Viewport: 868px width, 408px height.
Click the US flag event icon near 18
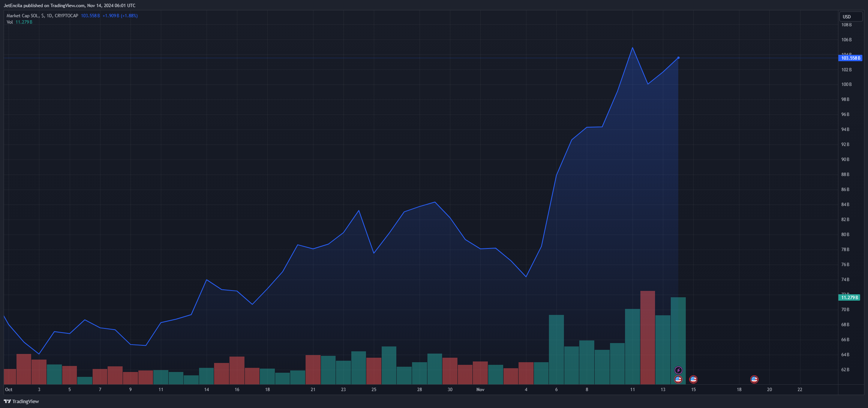[x=754, y=379]
